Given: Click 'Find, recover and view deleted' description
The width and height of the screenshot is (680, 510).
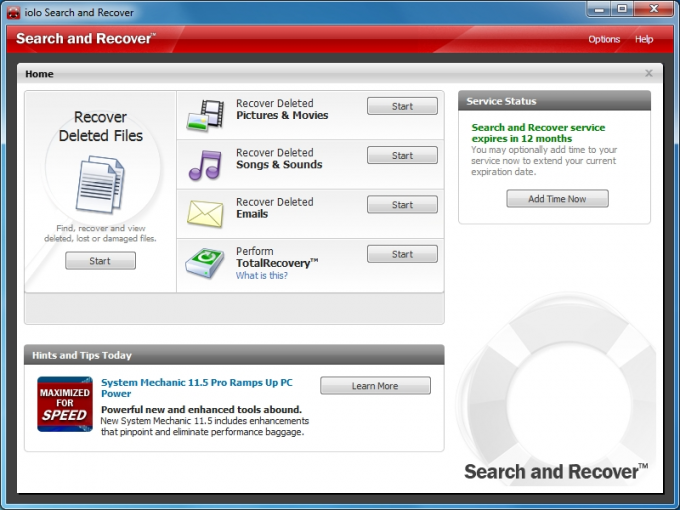Looking at the screenshot, I should pyautogui.click(x=100, y=233).
